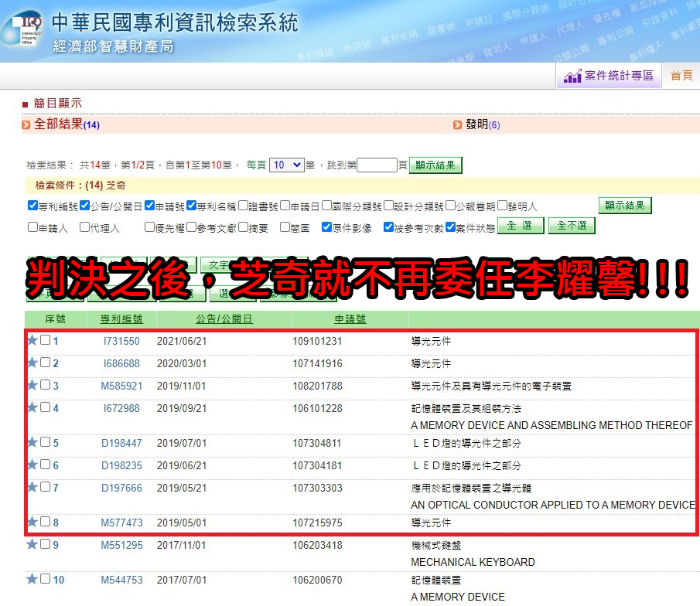Select the row checkbox for result 1

[x=45, y=340]
